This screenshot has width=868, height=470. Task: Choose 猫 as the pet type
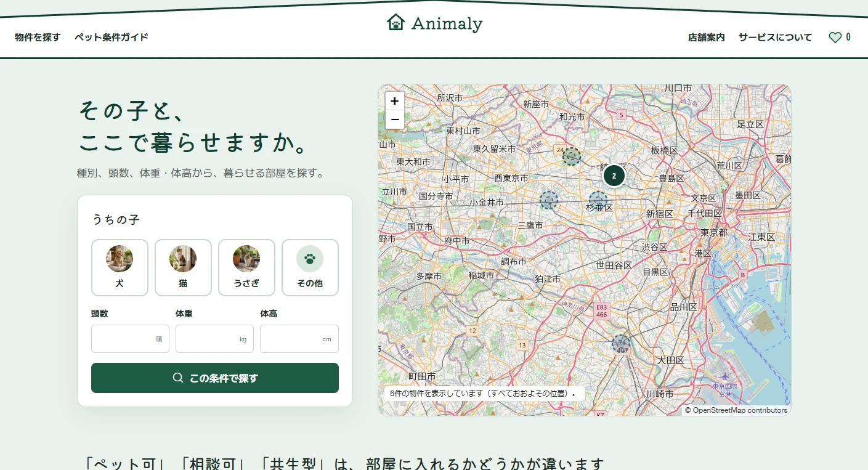(x=183, y=267)
